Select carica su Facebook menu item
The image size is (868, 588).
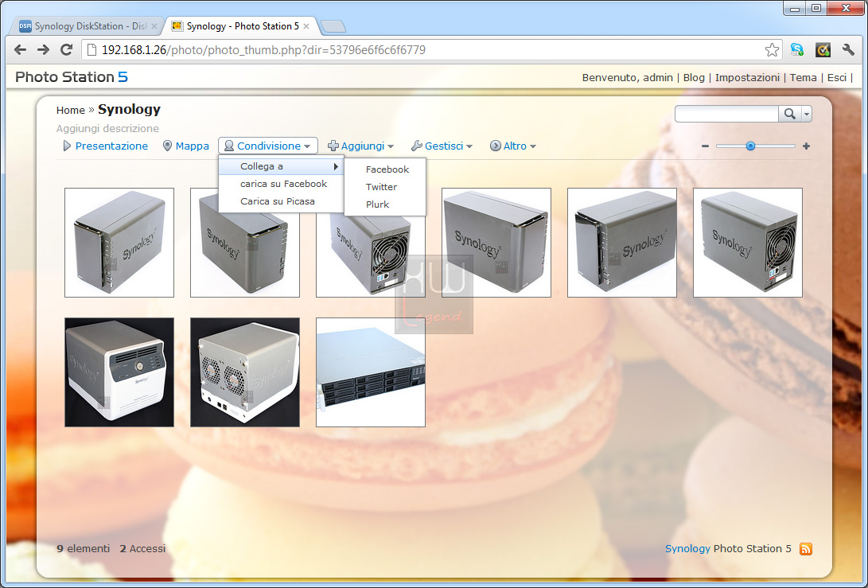281,184
